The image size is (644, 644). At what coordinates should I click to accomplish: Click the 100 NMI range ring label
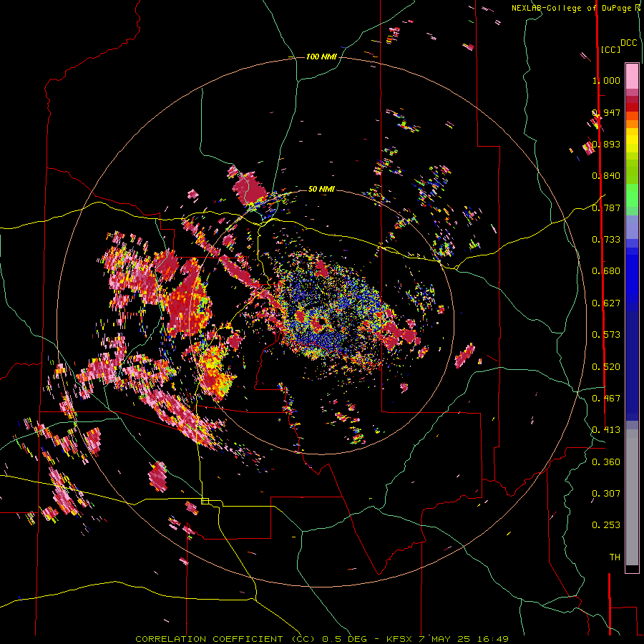[x=321, y=57]
